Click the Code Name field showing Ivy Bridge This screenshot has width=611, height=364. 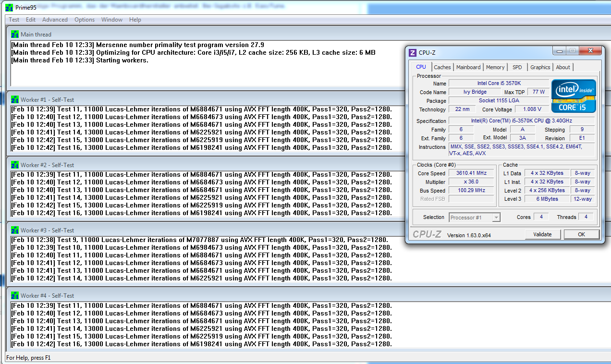pyautogui.click(x=475, y=92)
